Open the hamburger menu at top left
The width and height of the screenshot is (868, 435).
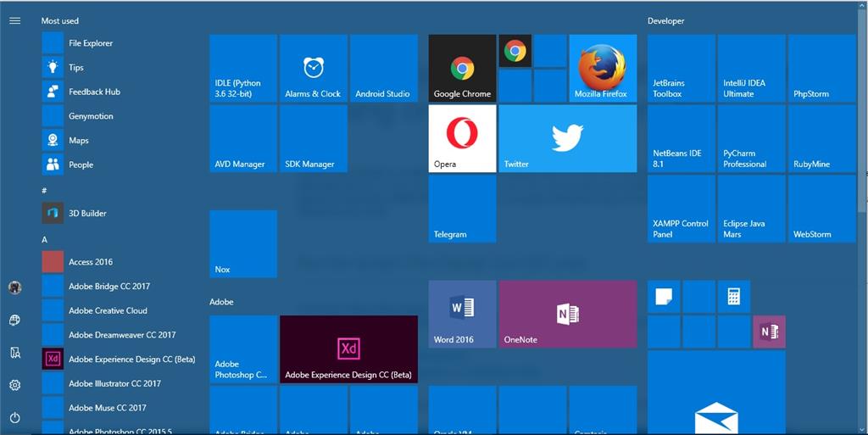(x=15, y=20)
